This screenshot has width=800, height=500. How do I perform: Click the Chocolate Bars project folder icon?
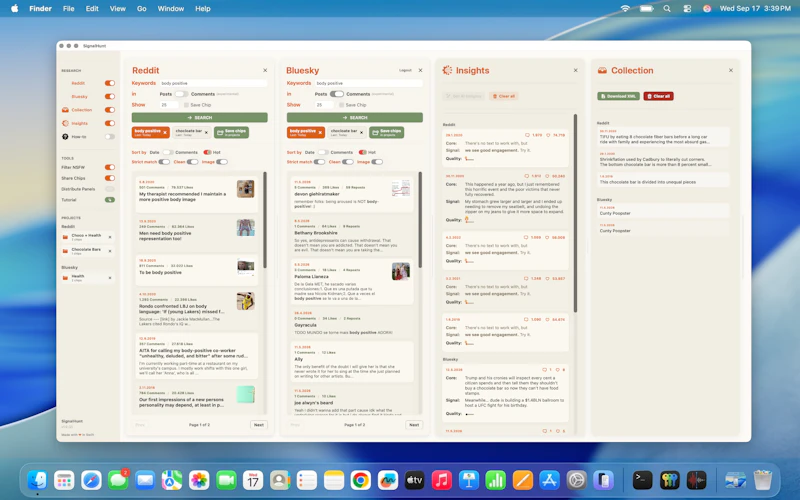pyautogui.click(x=65, y=251)
